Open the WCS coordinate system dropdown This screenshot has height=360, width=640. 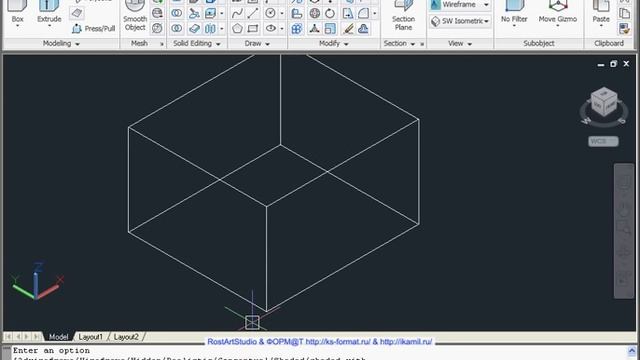[603, 141]
